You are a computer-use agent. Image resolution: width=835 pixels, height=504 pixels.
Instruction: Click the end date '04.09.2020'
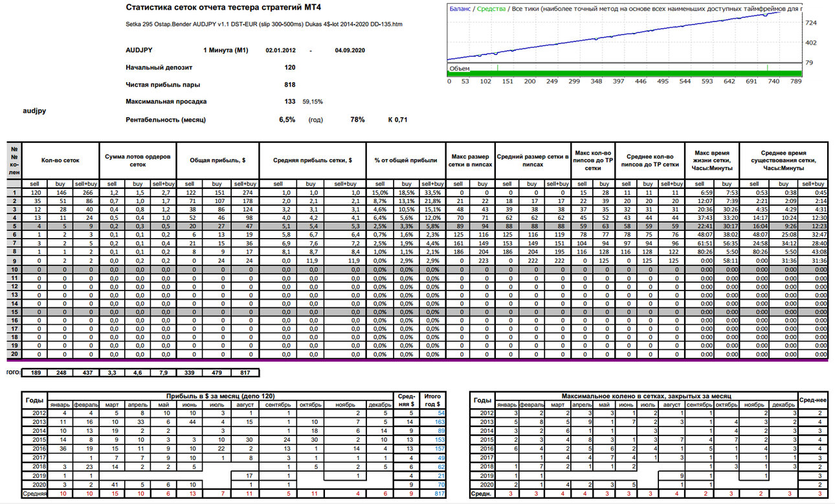pyautogui.click(x=350, y=50)
